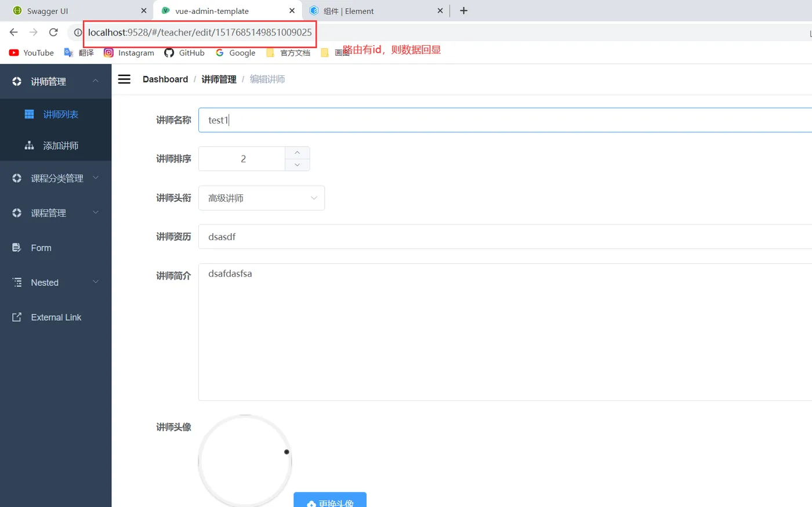Open the GitHub bookmark

point(184,53)
